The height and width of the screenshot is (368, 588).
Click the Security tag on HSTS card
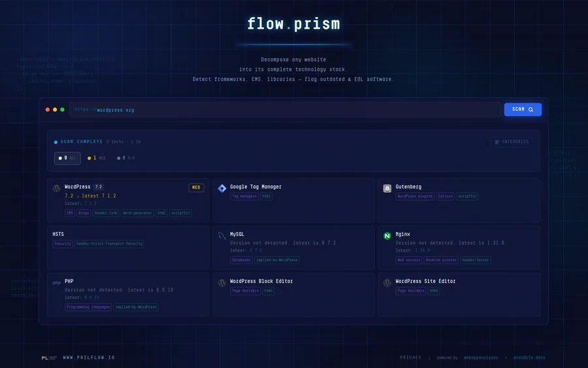[63, 244]
